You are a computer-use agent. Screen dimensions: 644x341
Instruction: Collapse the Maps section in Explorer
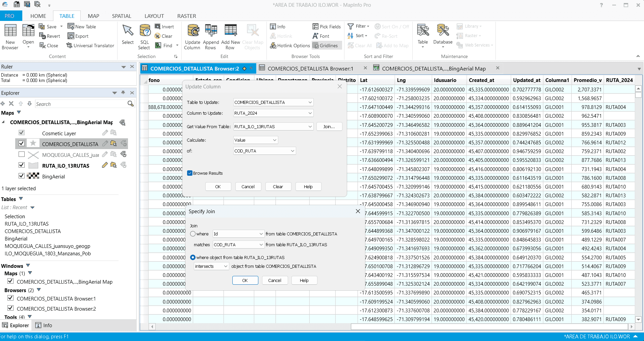(x=19, y=112)
